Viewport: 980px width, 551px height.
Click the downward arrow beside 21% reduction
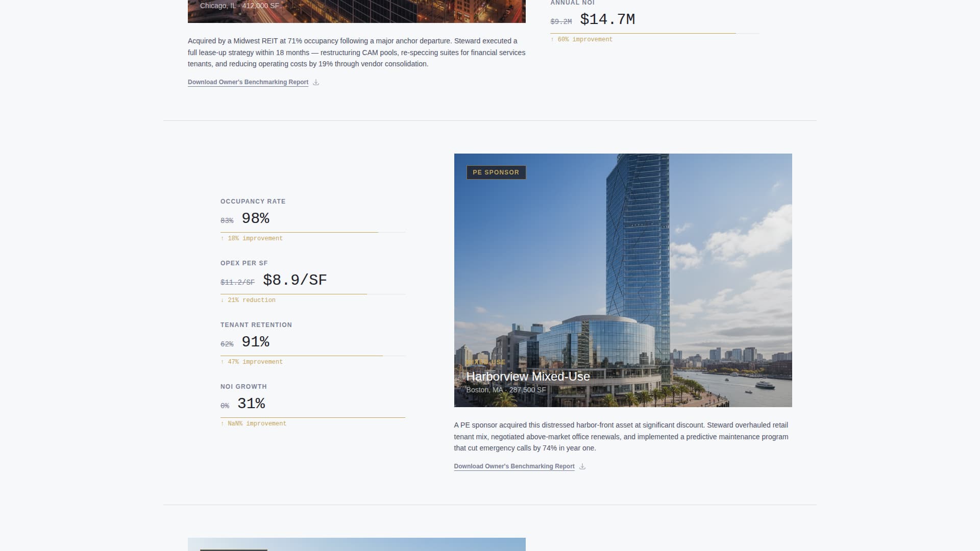(223, 300)
